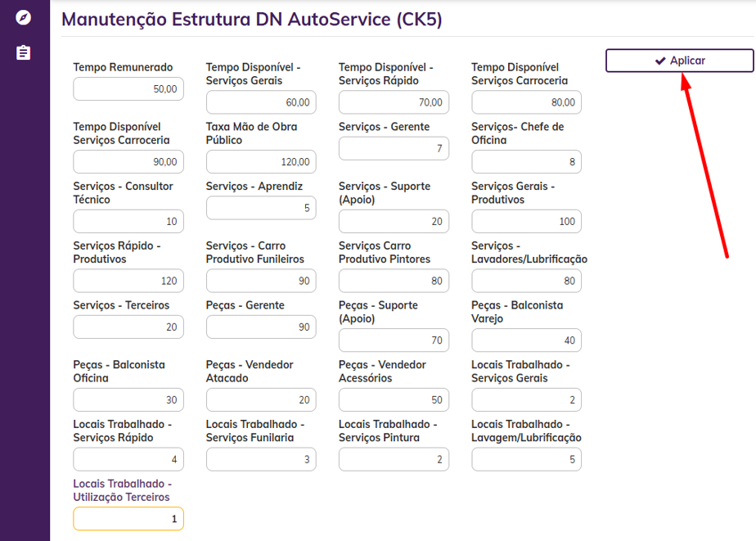This screenshot has width=756, height=541.
Task: Focus the Peças - Gerente field
Action: (261, 327)
